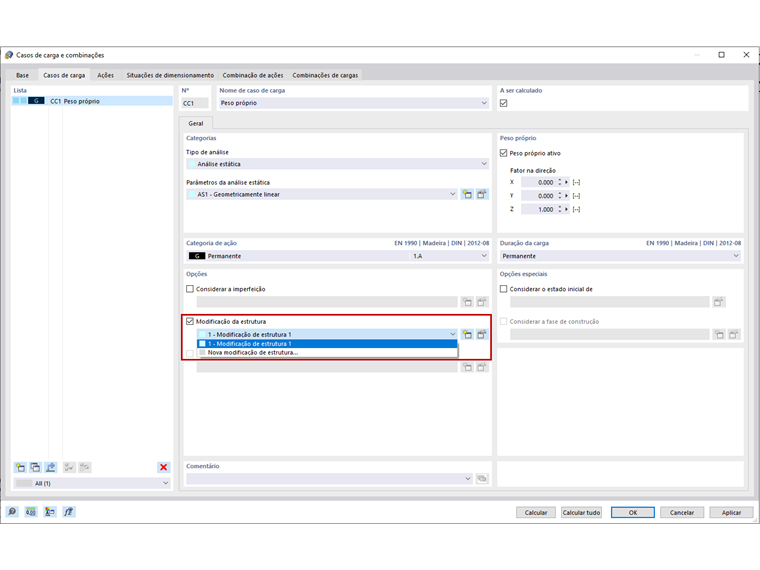Click the Cancelar button
760x570 pixels.
point(682,512)
